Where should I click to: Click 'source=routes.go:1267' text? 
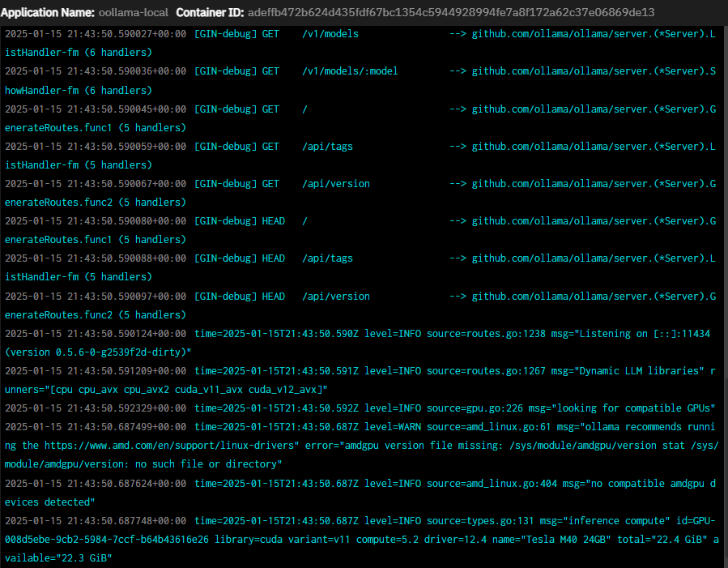[486, 370]
